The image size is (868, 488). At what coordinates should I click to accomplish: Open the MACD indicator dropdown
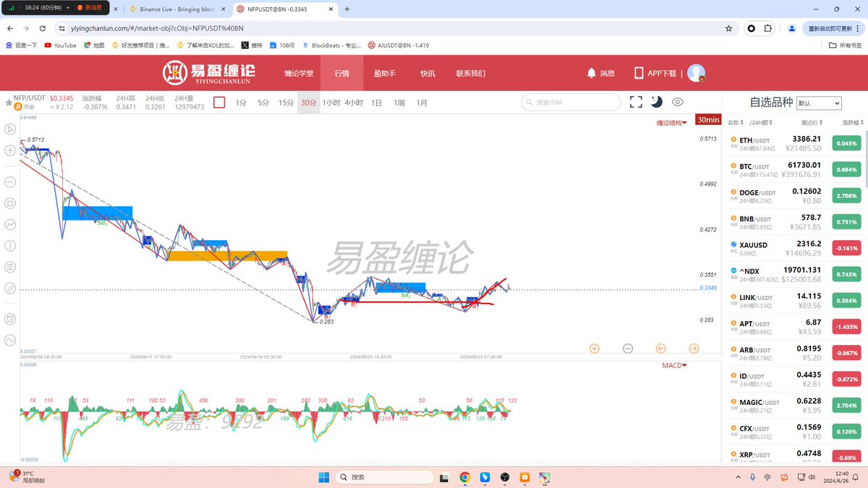pyautogui.click(x=673, y=365)
